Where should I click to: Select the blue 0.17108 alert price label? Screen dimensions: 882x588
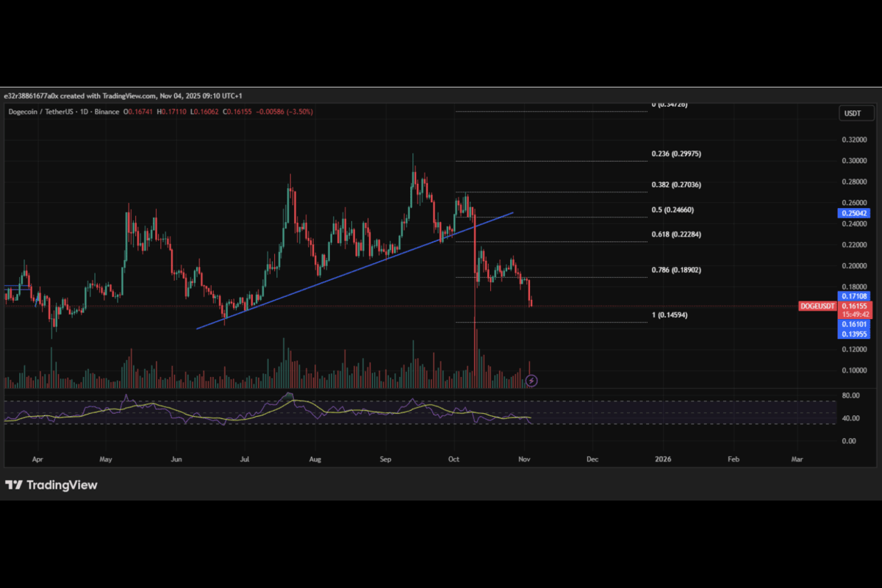coord(854,296)
